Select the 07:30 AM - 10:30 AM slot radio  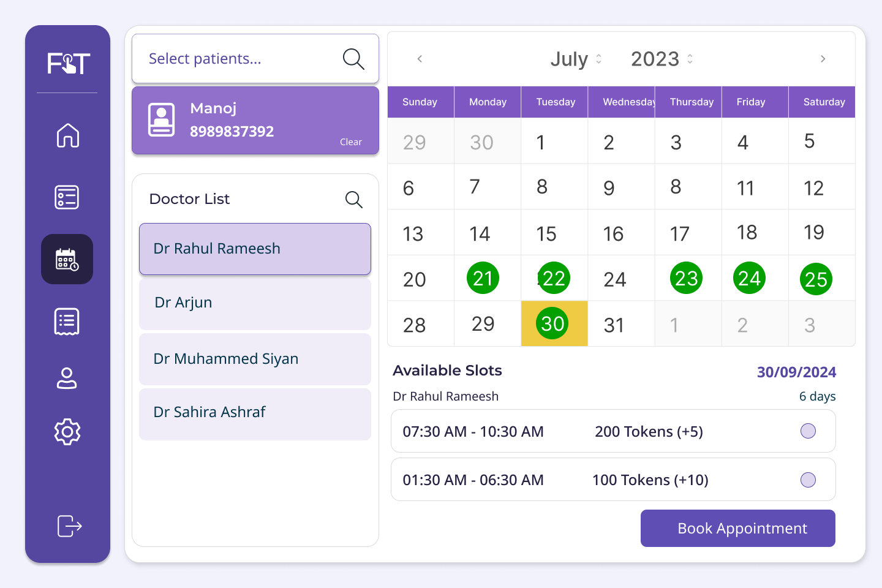(x=808, y=431)
